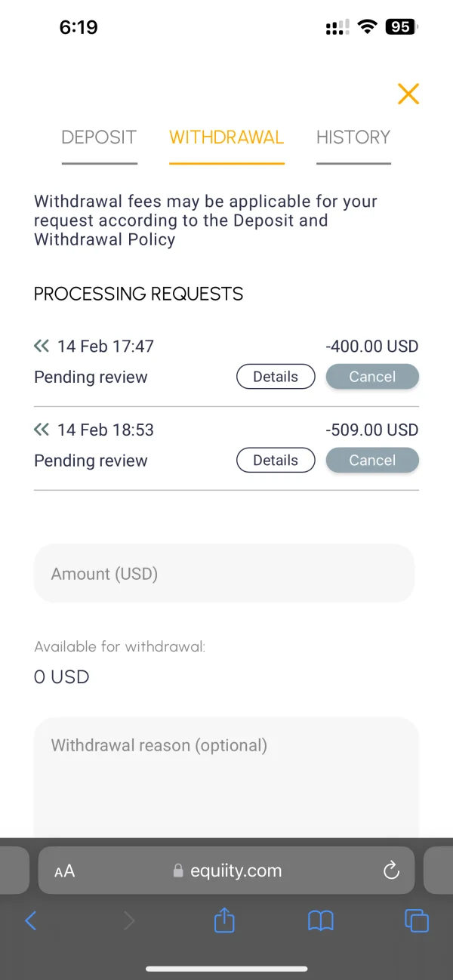Close the withdrawal panel with the X
This screenshot has height=980, width=453.
(x=408, y=94)
